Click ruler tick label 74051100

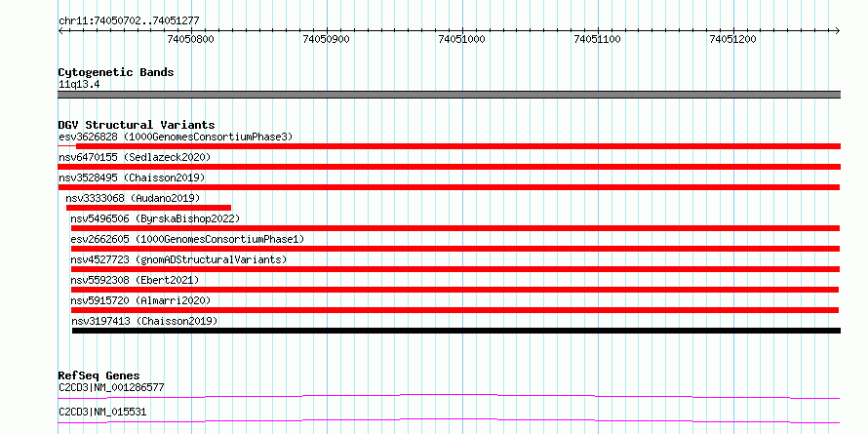point(598,39)
